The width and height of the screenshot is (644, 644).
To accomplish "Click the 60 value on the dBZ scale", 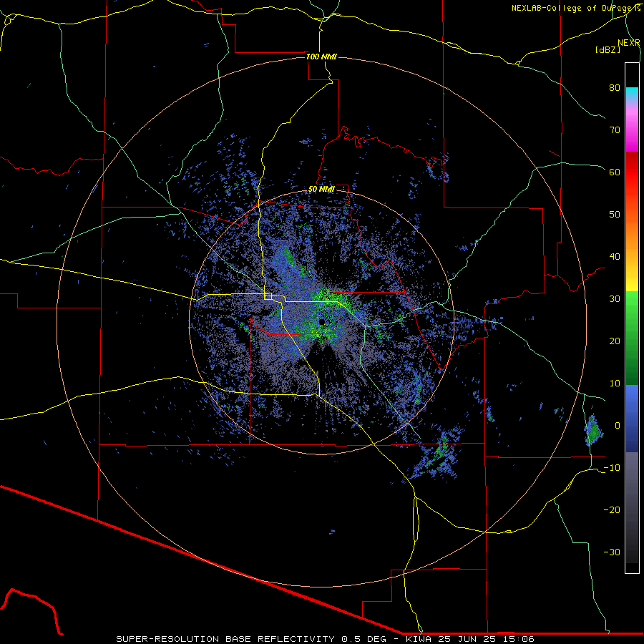I will pos(615,172).
